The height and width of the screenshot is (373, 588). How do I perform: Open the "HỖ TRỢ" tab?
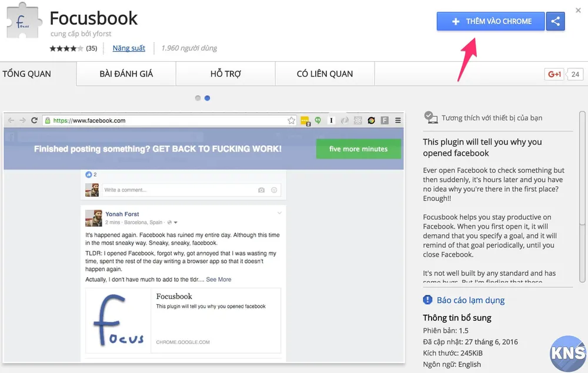tap(225, 73)
